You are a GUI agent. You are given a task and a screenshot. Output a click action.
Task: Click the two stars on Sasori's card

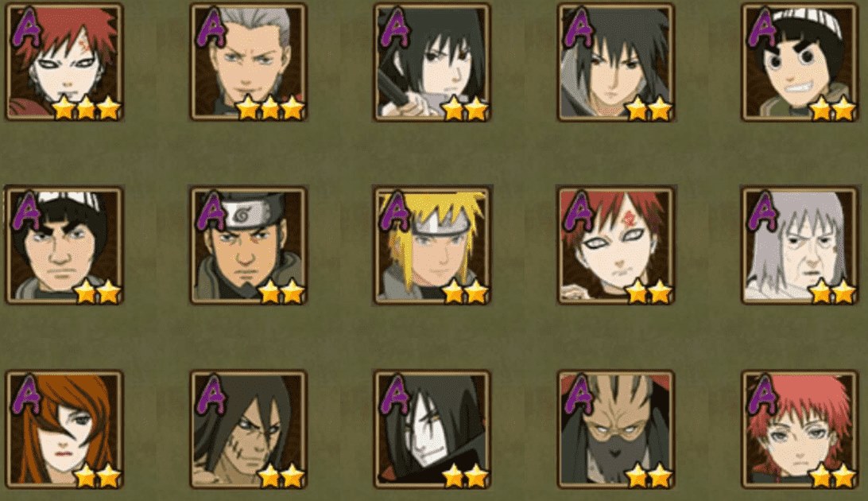(x=832, y=475)
